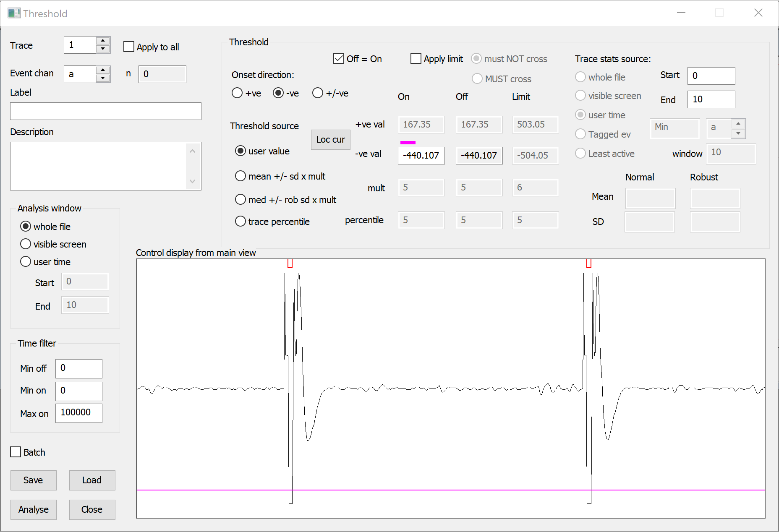
Task: Decrement Event chan with down arrow
Action: 103,78
